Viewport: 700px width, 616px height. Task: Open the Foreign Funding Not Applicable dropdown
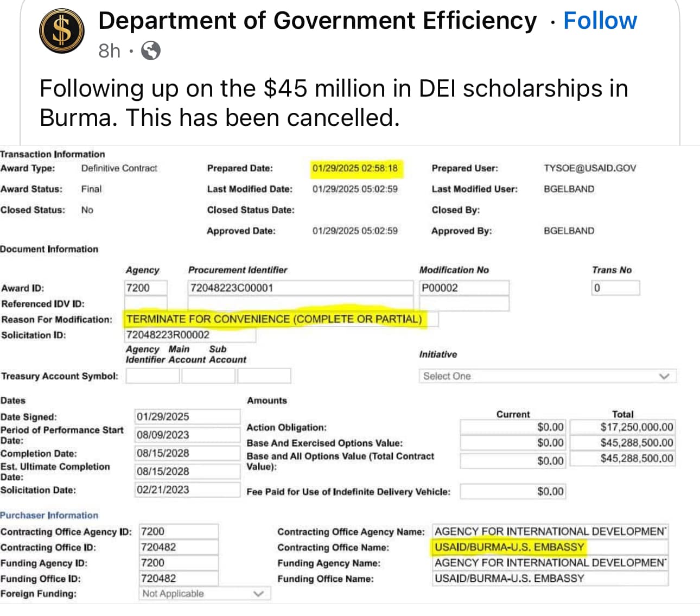tap(204, 594)
